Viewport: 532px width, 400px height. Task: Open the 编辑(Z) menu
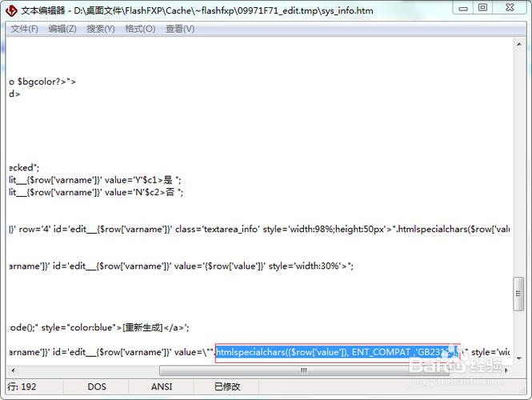(x=62, y=29)
